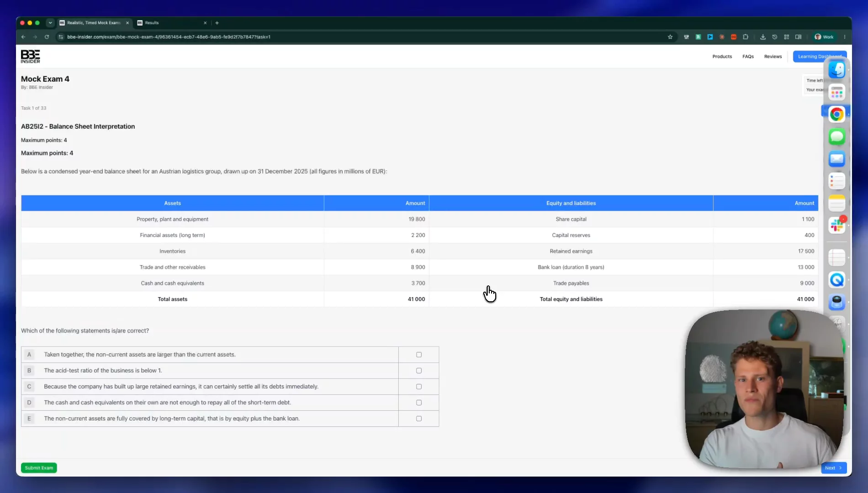Image resolution: width=868 pixels, height=493 pixels.
Task: Click statement A row letter label
Action: (29, 355)
